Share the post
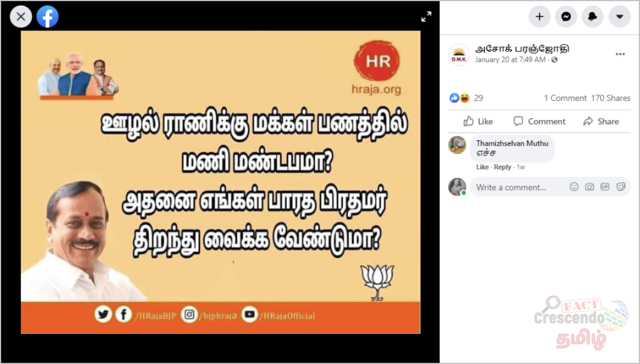Image resolution: width=640 pixels, height=364 pixels. coord(601,121)
